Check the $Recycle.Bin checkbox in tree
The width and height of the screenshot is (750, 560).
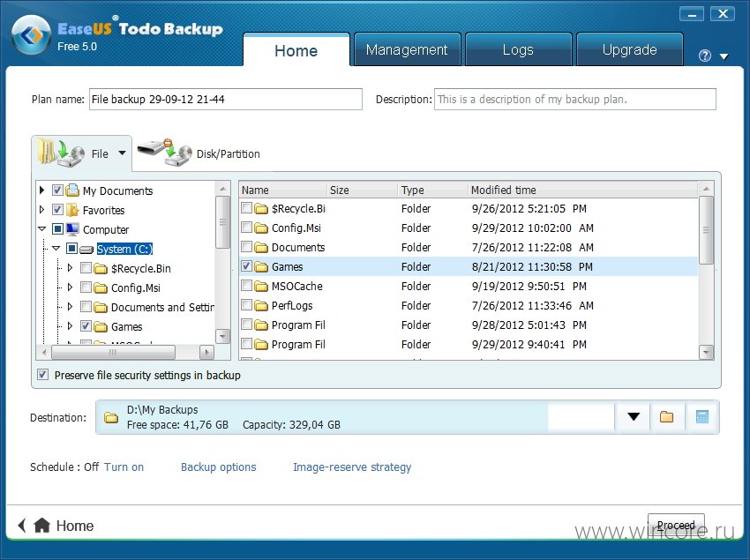pyautogui.click(x=86, y=268)
